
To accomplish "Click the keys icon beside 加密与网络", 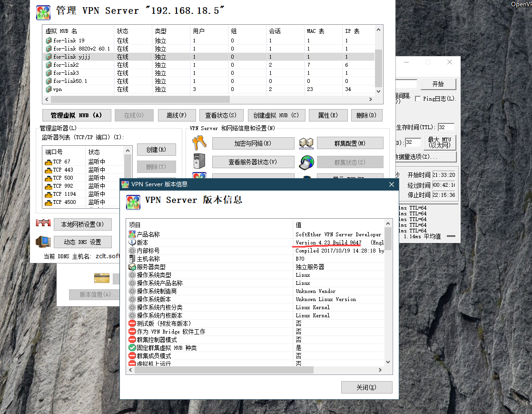I will (x=199, y=143).
